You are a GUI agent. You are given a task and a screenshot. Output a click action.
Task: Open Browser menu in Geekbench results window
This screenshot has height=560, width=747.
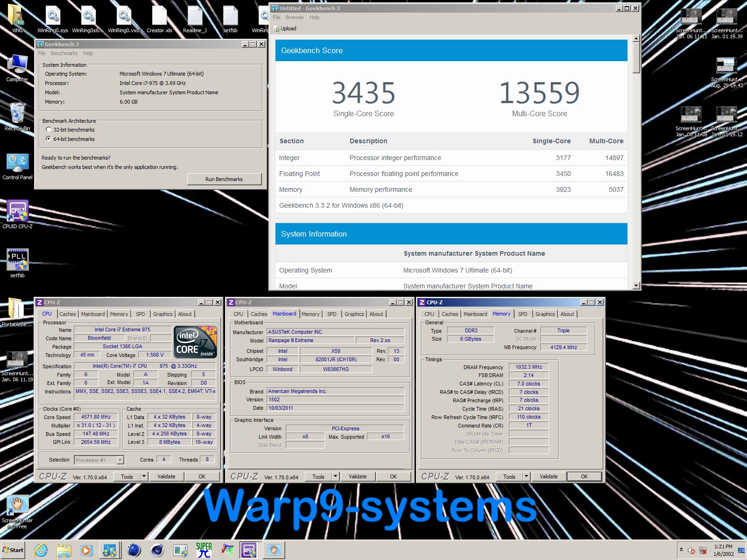[x=295, y=17]
